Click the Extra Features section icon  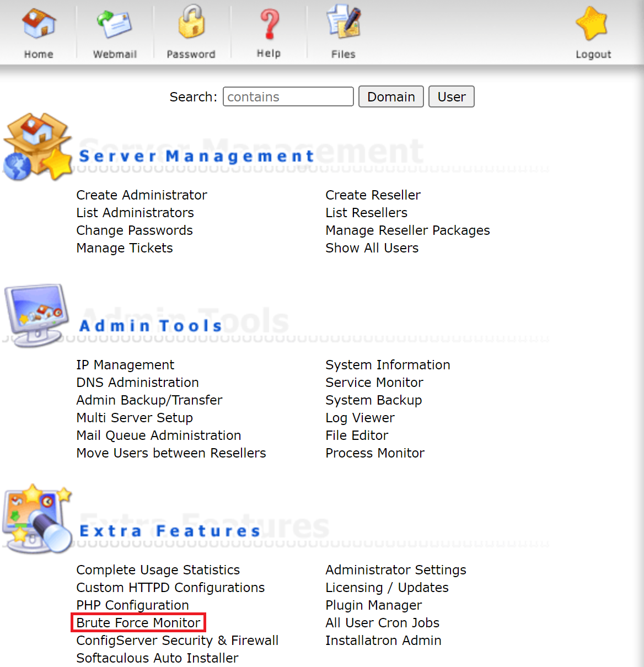[x=37, y=518]
